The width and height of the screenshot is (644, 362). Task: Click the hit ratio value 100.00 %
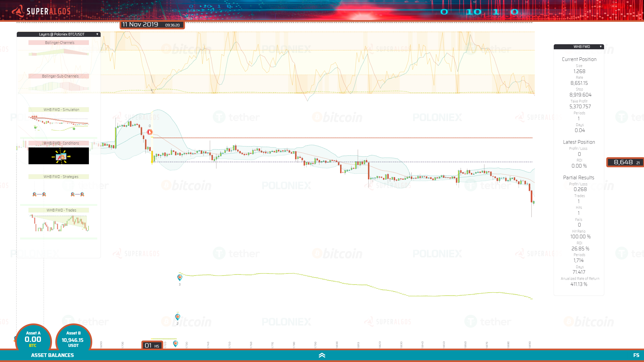pyautogui.click(x=580, y=237)
